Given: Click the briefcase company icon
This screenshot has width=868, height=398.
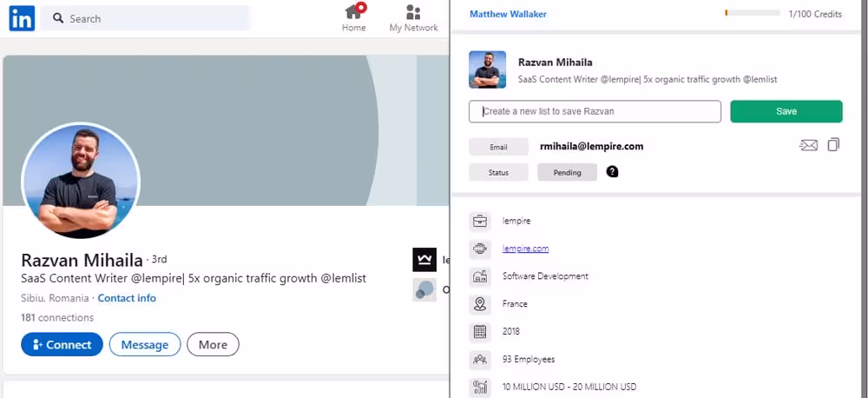Looking at the screenshot, I should pos(479,222).
